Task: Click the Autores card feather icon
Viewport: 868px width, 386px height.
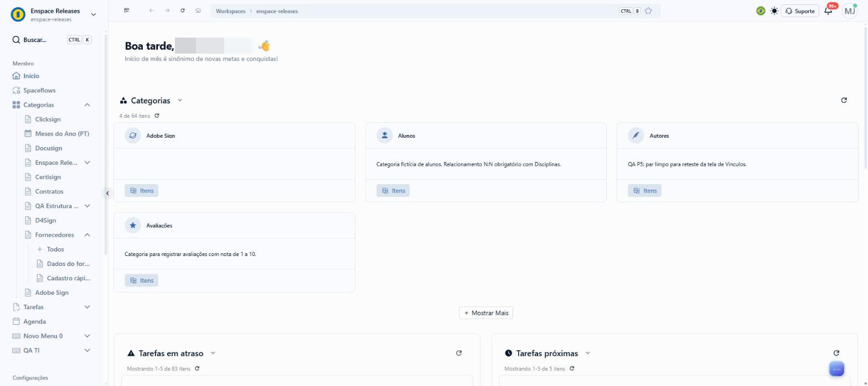Action: pyautogui.click(x=636, y=135)
